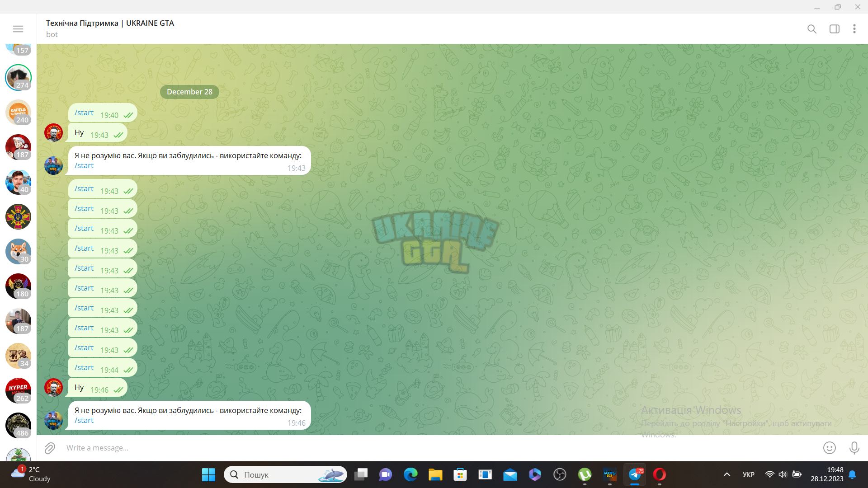Open the KYPER chat with 262 unread
The width and height of the screenshot is (868, 488).
(x=18, y=390)
